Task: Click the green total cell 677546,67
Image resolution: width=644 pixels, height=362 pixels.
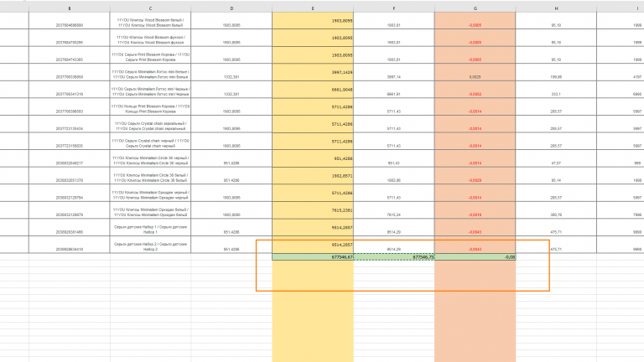Action: pos(313,257)
